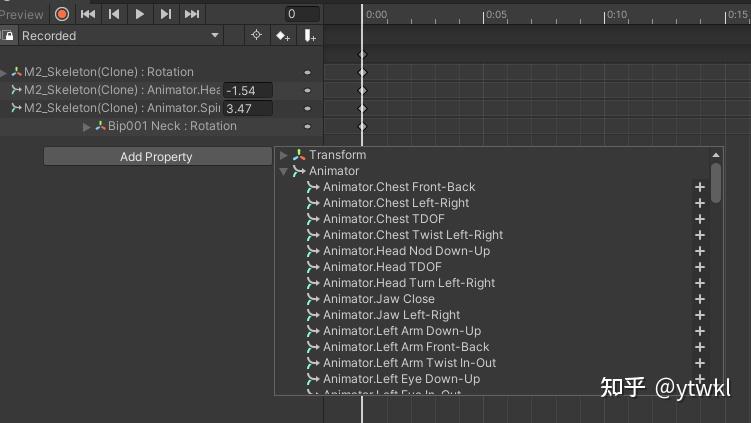Click the current frame number field
The height and width of the screenshot is (423, 751).
301,14
